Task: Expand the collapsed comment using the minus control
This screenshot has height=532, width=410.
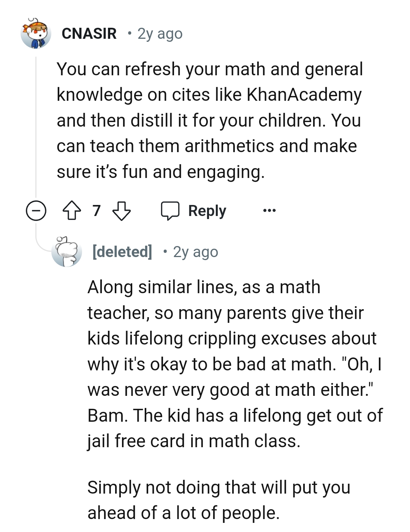Action: (37, 210)
